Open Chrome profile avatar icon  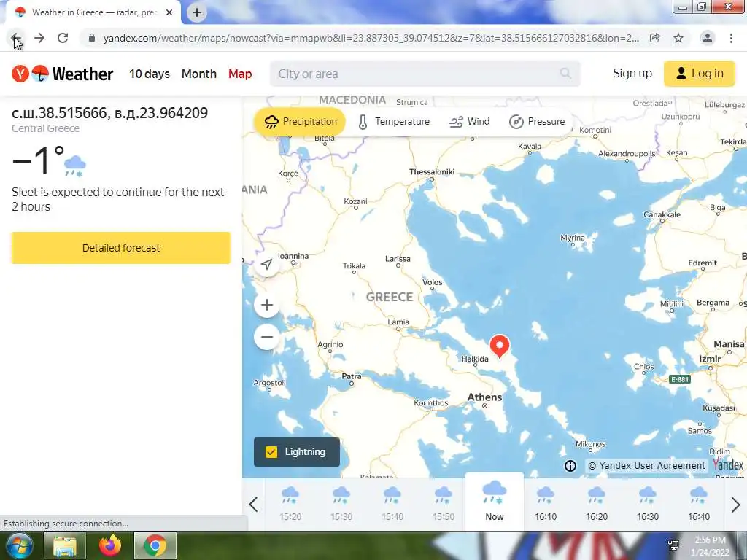pos(708,38)
